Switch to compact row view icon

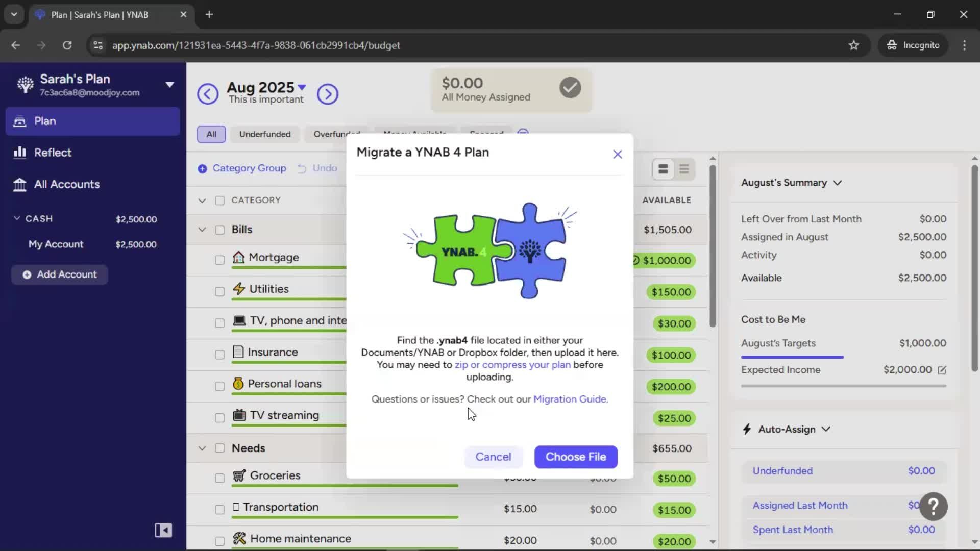pos(684,169)
